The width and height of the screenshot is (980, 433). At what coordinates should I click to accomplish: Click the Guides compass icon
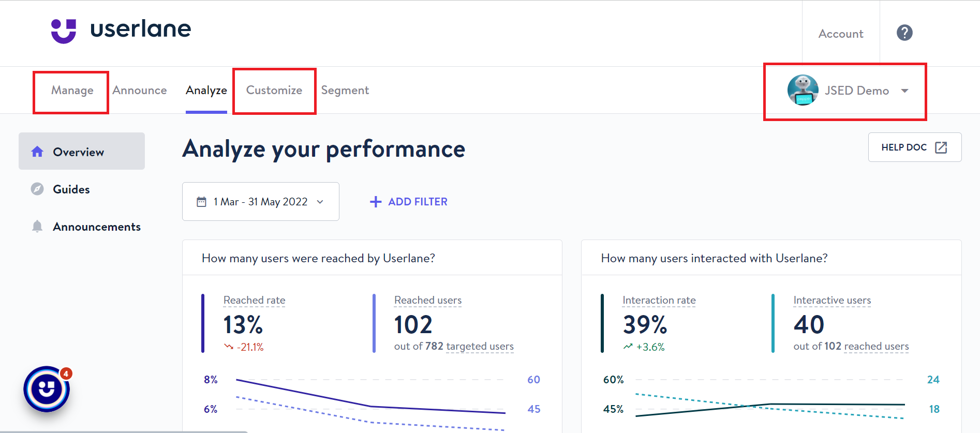point(37,189)
